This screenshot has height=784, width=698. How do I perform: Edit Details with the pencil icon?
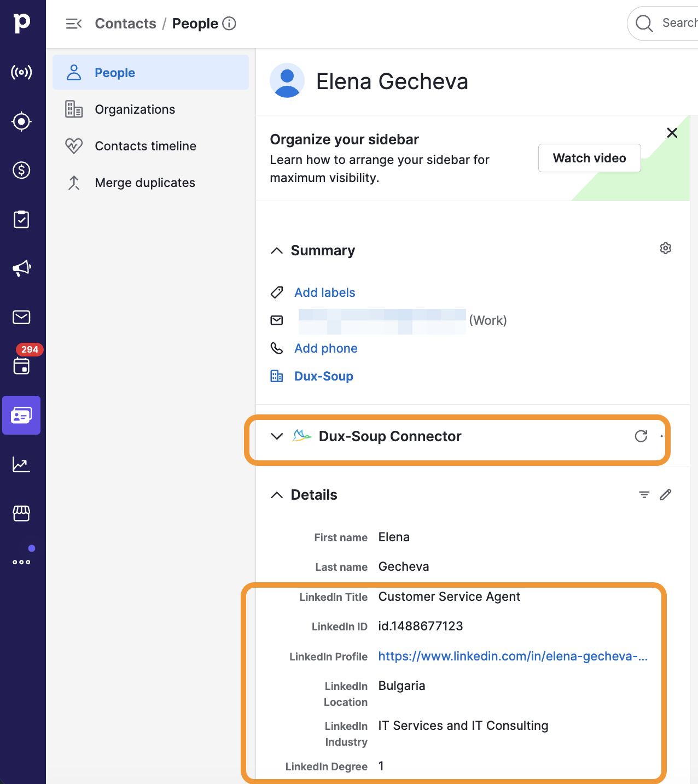[x=666, y=495]
